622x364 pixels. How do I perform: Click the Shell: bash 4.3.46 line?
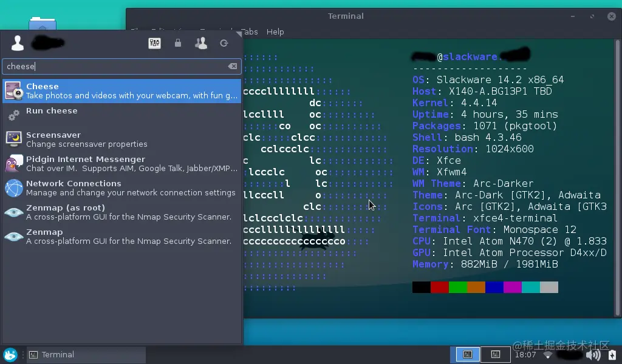click(x=467, y=138)
